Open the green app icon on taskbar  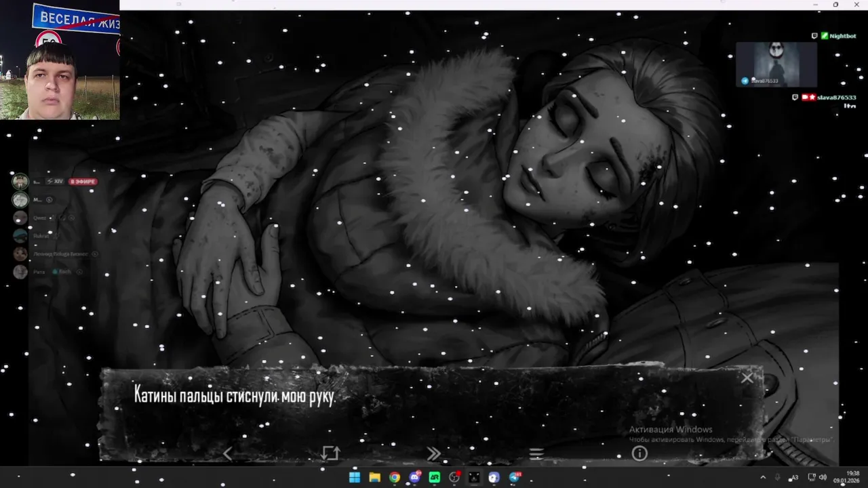click(434, 477)
